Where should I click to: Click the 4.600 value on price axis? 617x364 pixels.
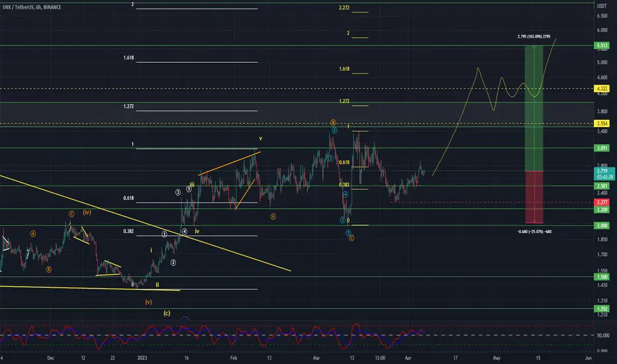[602, 78]
